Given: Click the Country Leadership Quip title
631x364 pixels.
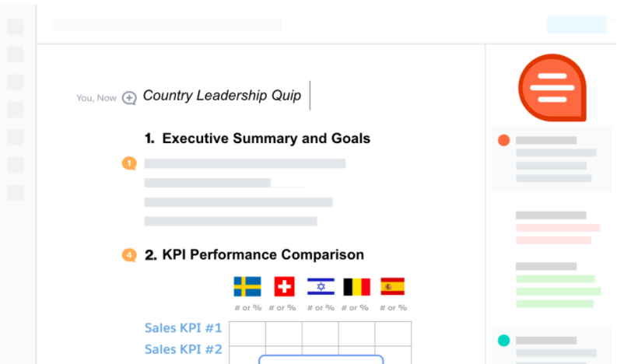Looking at the screenshot, I should (222, 96).
